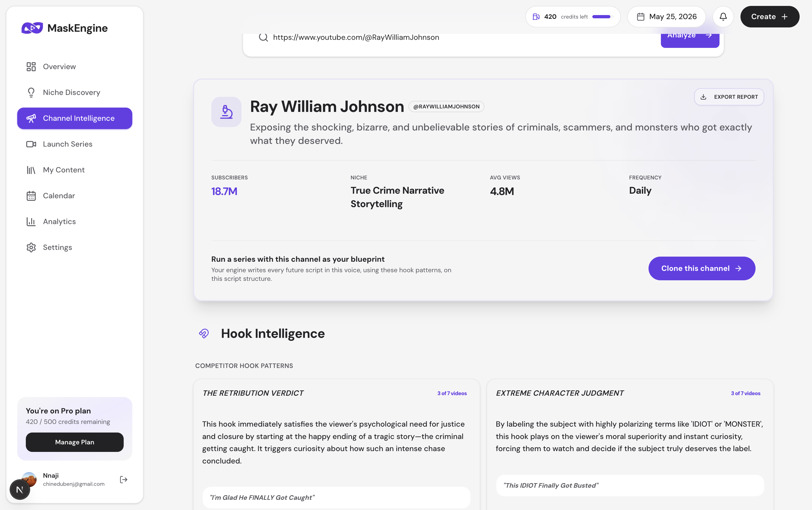Image resolution: width=812 pixels, height=510 pixels.
Task: Click "3 of 7 videos" on Retribution Verdict card
Action: (452, 394)
